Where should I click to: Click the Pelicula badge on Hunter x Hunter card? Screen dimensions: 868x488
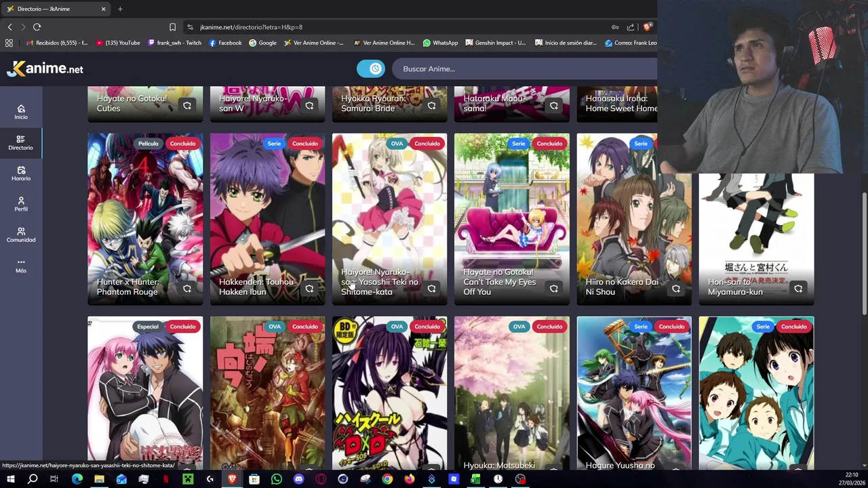148,144
